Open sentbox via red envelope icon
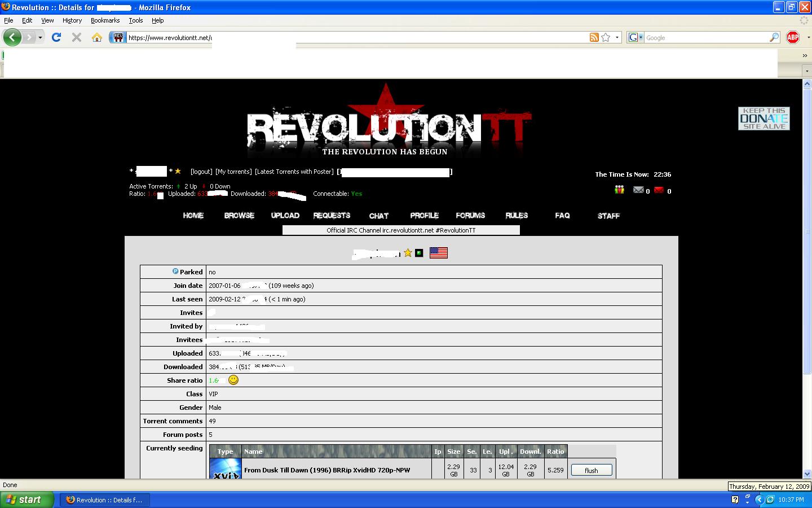The image size is (812, 508). point(659,190)
